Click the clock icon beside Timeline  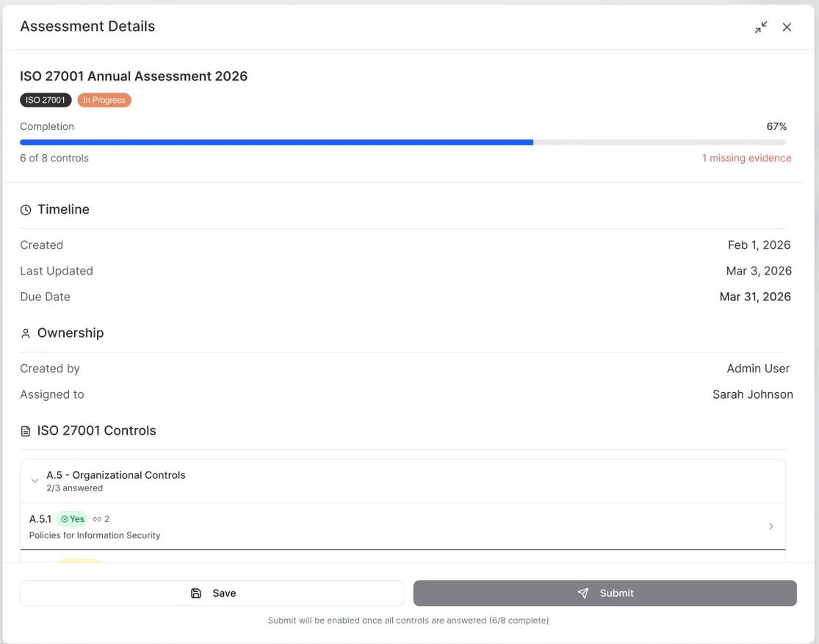pos(26,210)
